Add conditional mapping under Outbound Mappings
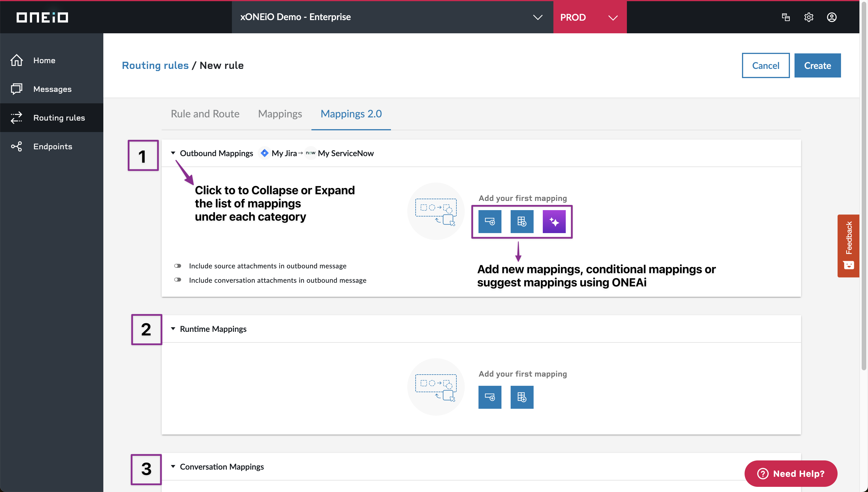Viewport: 868px width, 492px height. pos(522,222)
